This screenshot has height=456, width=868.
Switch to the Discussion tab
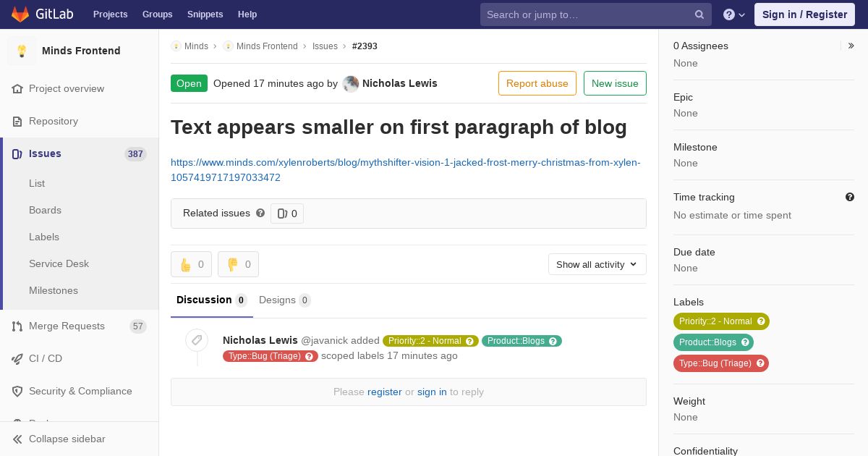(x=212, y=300)
